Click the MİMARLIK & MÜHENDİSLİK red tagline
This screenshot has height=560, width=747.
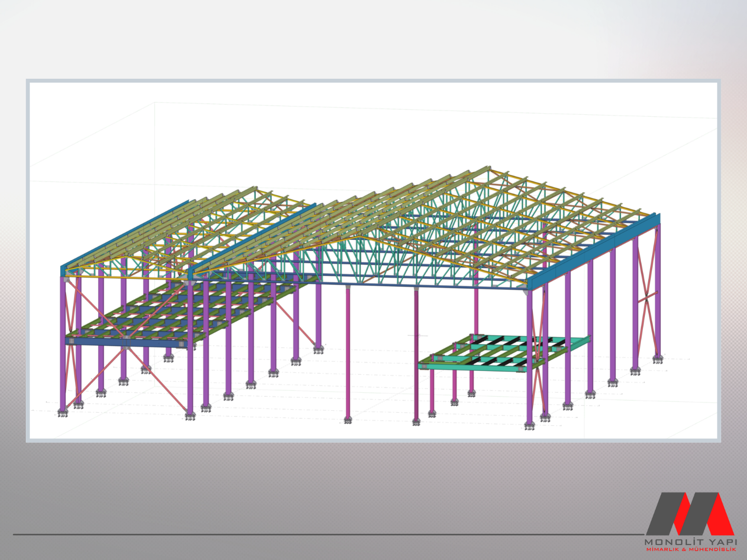(x=690, y=549)
